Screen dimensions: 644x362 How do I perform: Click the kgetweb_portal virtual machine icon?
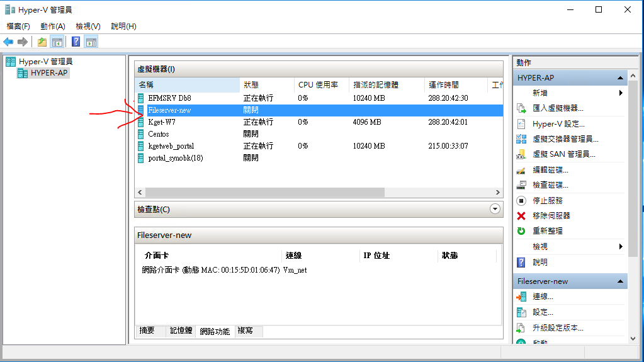141,146
